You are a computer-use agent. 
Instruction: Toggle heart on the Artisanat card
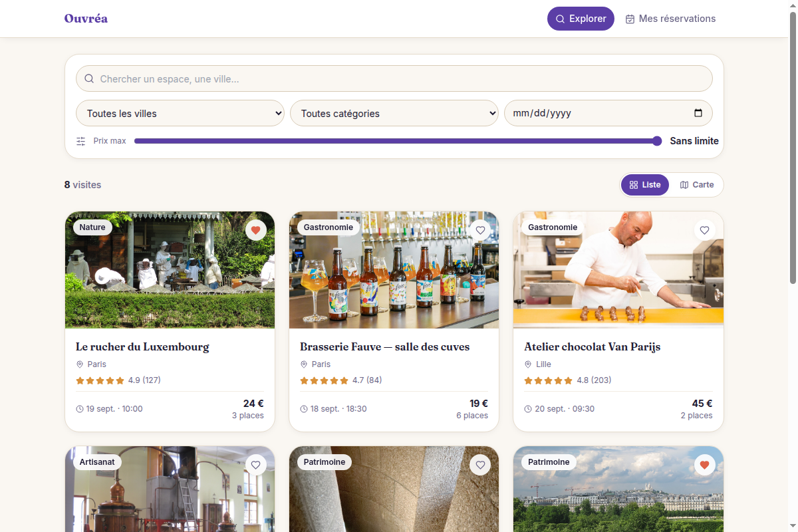pos(256,465)
